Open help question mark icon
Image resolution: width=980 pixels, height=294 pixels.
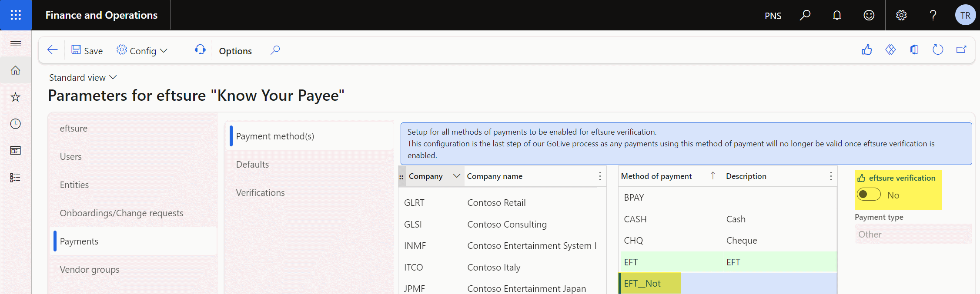click(933, 15)
